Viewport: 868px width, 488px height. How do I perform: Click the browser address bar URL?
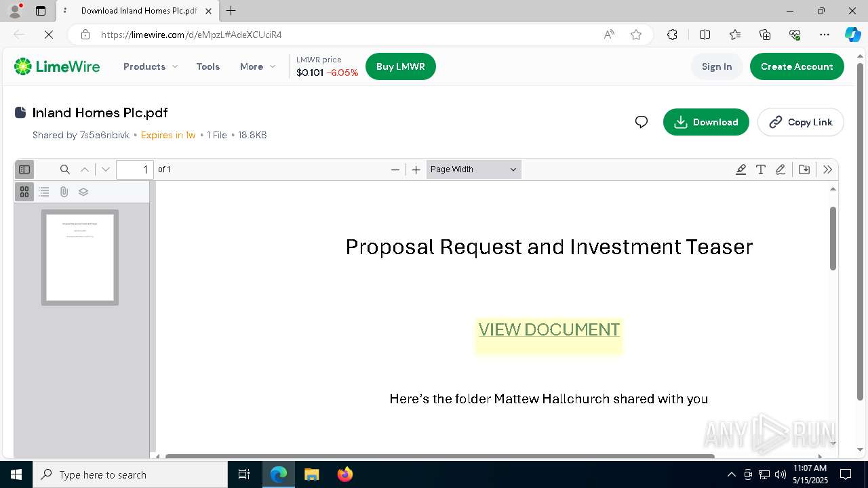[x=191, y=35]
